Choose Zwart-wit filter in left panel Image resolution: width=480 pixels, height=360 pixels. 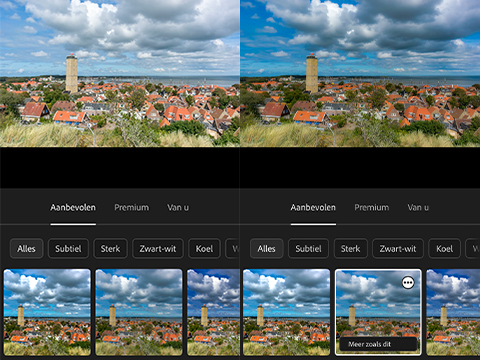(158, 249)
